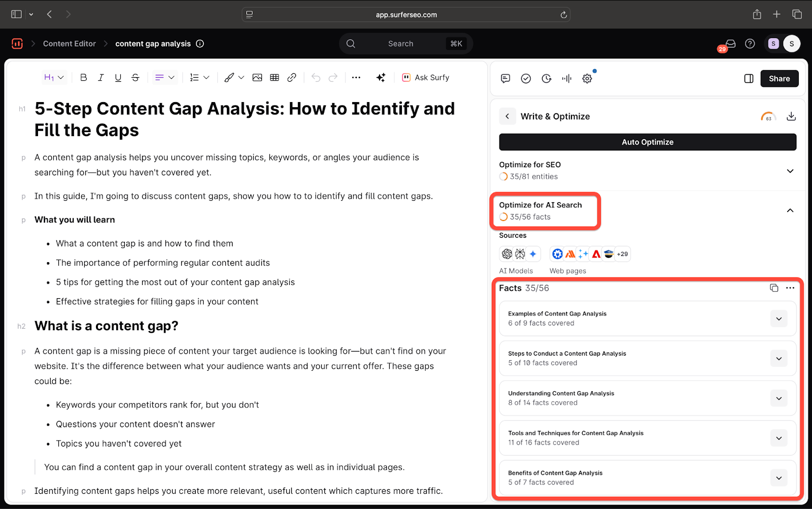Expand Examples of Content Gap Analysis facts

click(x=779, y=319)
